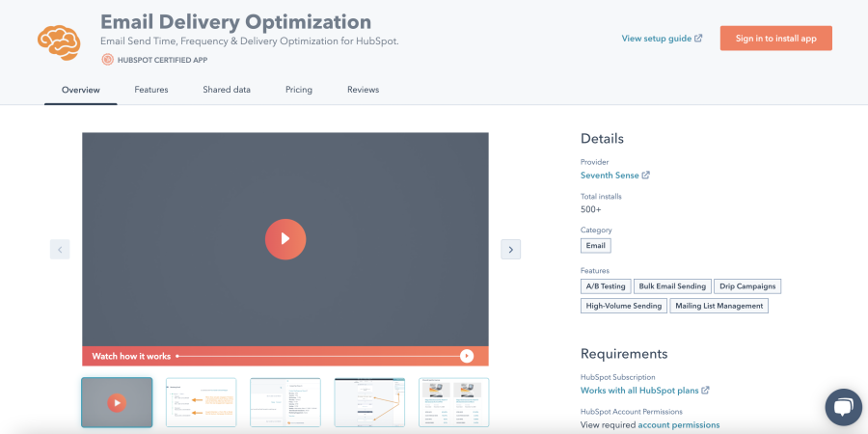Go to next carousel slide arrow

click(x=510, y=250)
